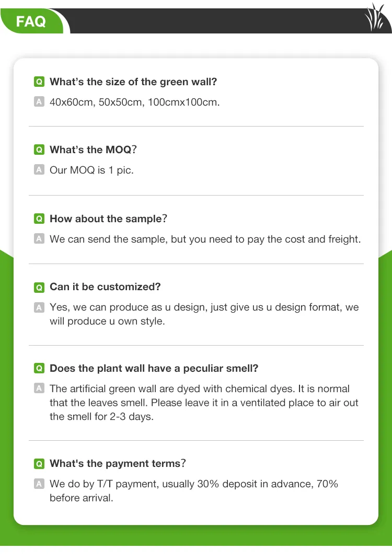This screenshot has height=560, width=392.
Task: Click the A icon next to T/T payment answer
Action: [39, 484]
